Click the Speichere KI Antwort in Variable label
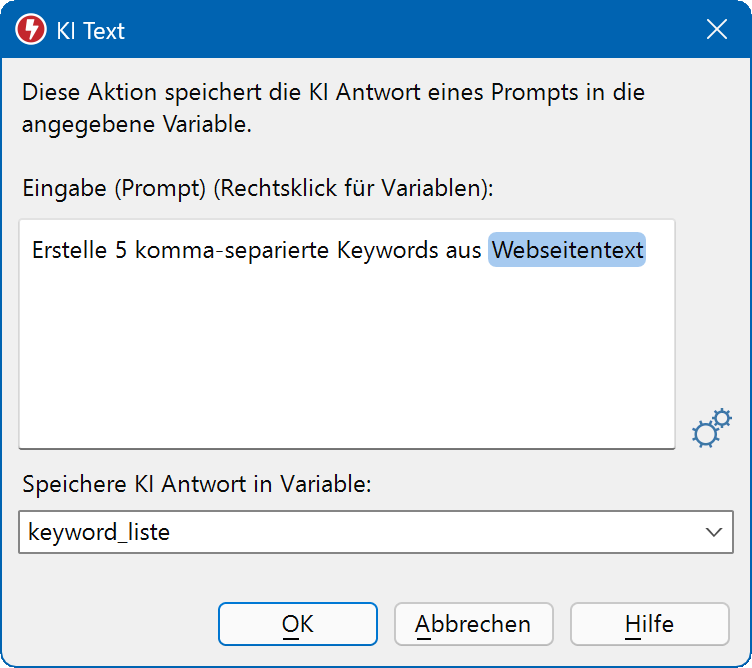Viewport: 752px width, 668px height. (196, 484)
